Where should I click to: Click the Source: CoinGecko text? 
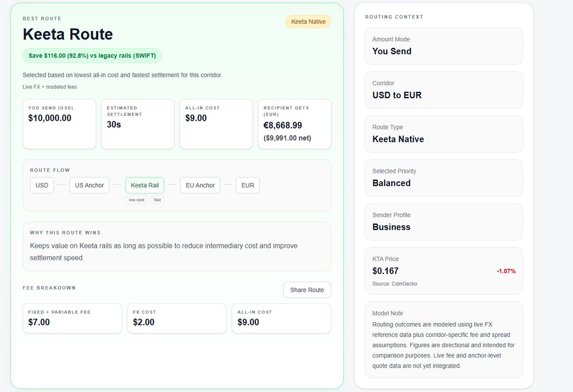coord(395,284)
